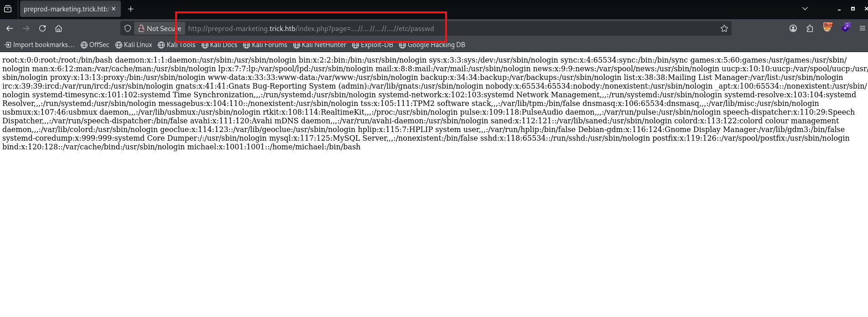Click the rtkit:x:108:114:RealtimeKit entry

360,112
